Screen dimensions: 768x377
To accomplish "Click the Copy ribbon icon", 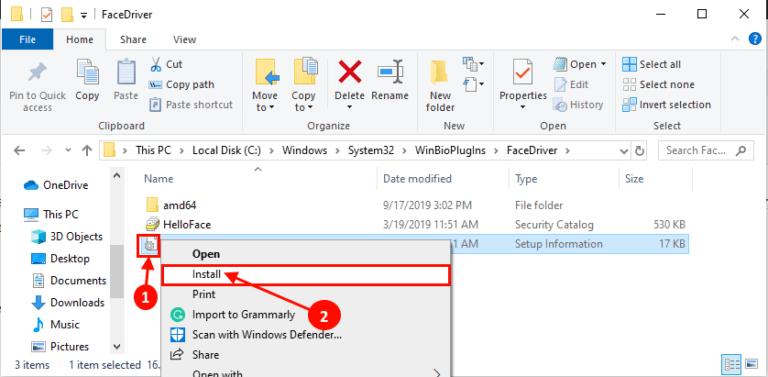I will click(87, 73).
